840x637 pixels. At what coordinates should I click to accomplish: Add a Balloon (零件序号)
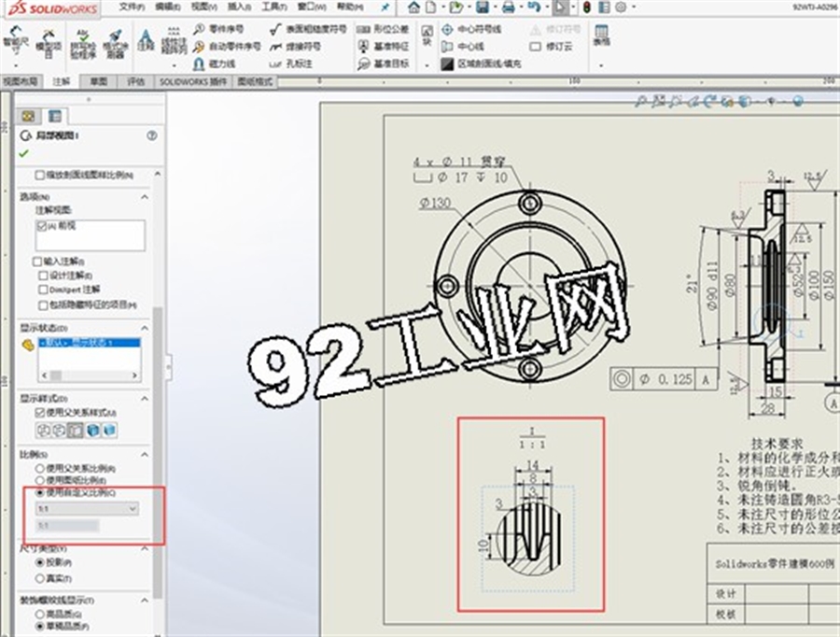click(218, 29)
